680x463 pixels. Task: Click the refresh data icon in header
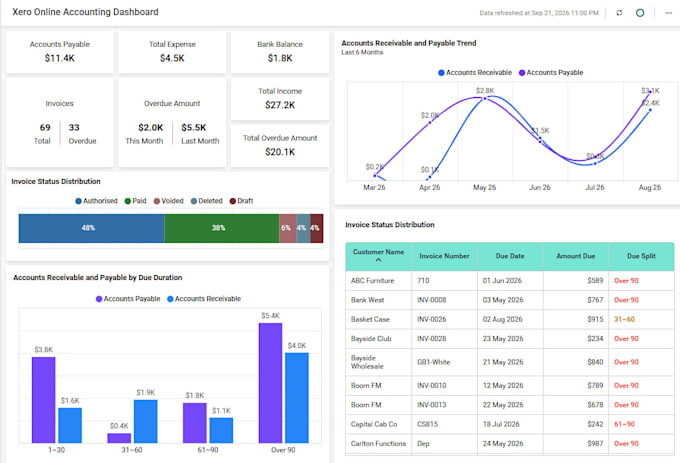point(619,13)
